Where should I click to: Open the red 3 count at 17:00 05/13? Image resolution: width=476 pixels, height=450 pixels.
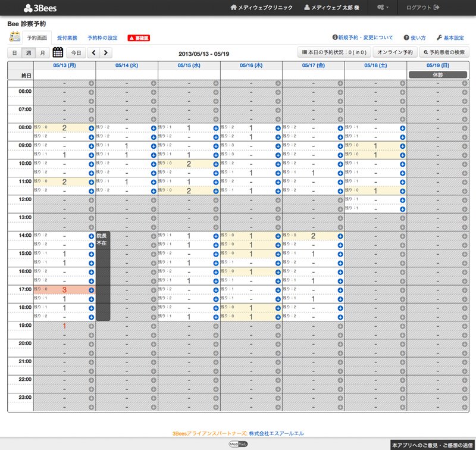(x=64, y=290)
